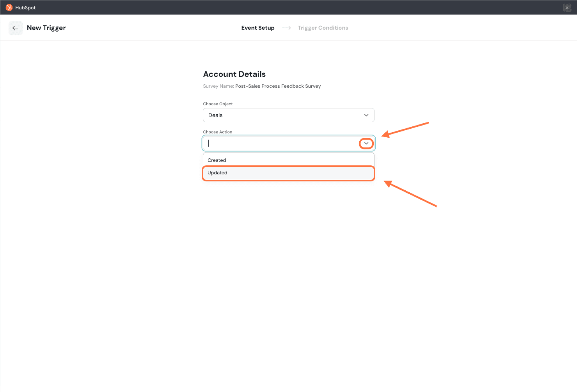Focus the Choose Action text input

[281, 143]
